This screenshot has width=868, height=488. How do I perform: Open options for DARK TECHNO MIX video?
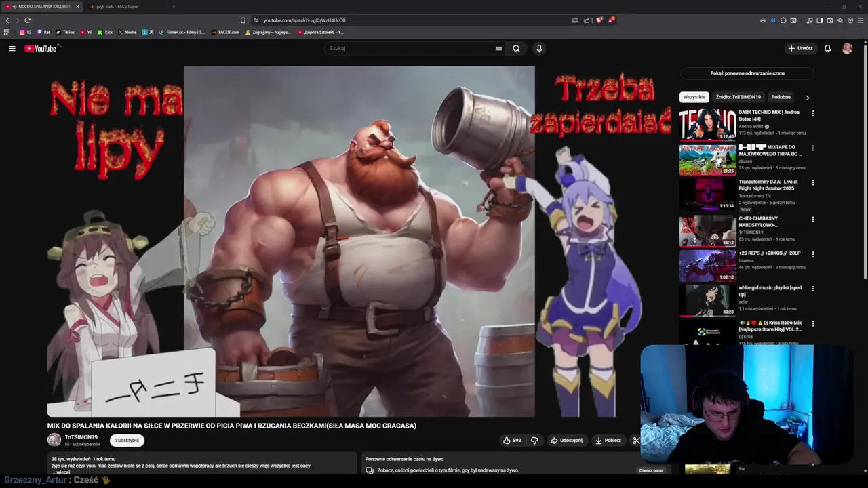coord(812,113)
